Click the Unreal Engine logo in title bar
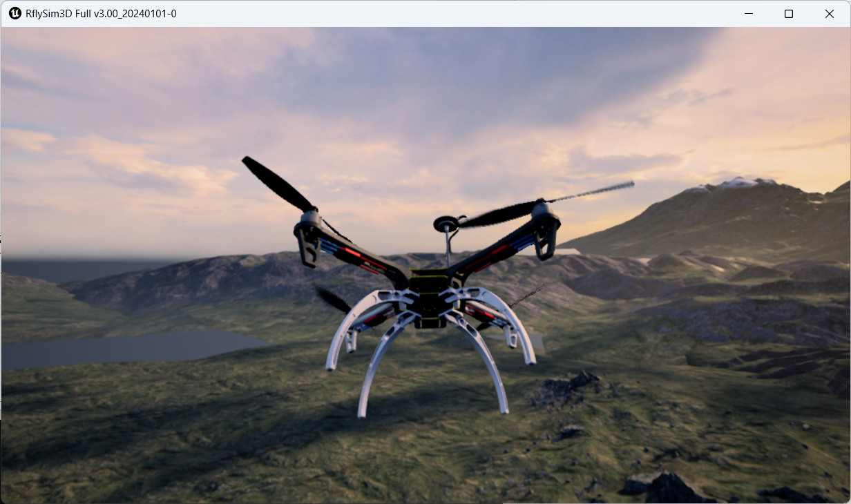The width and height of the screenshot is (851, 504). tap(15, 14)
